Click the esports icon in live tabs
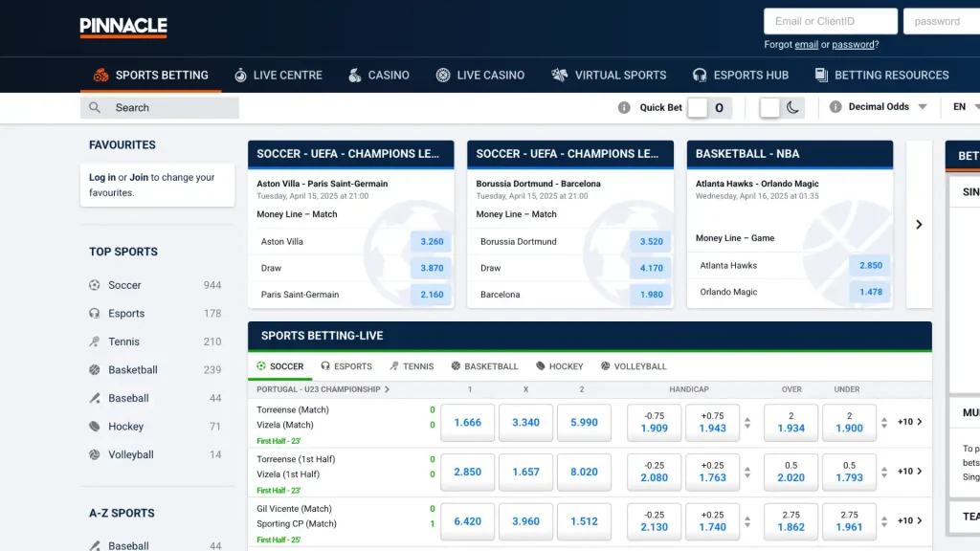The width and height of the screenshot is (980, 551). click(x=325, y=366)
